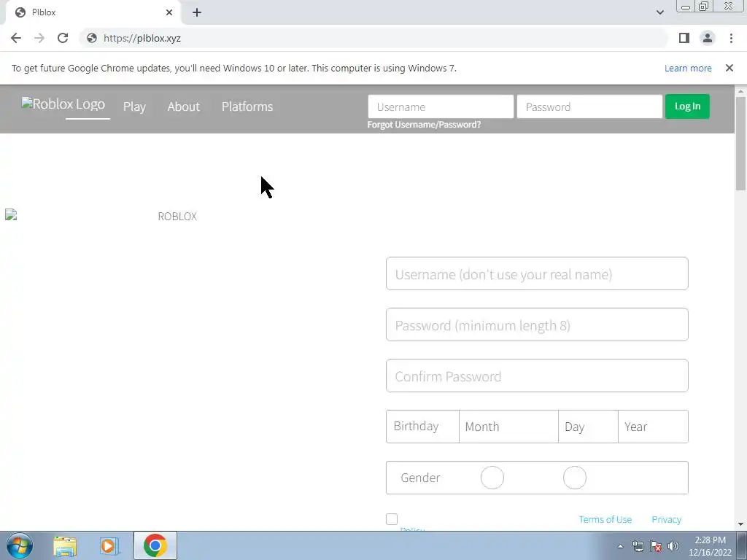Image resolution: width=747 pixels, height=560 pixels.
Task: Focus the Confirm Password field
Action: point(537,376)
